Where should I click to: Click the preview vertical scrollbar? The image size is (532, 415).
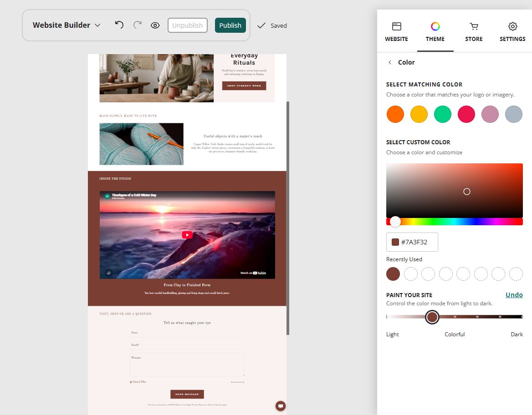288,218
